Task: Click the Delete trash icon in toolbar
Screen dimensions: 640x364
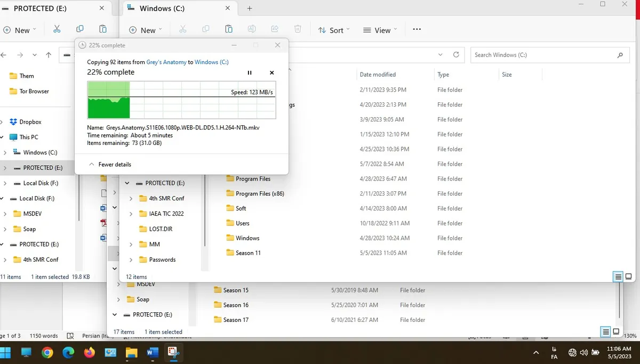Action: tap(298, 29)
